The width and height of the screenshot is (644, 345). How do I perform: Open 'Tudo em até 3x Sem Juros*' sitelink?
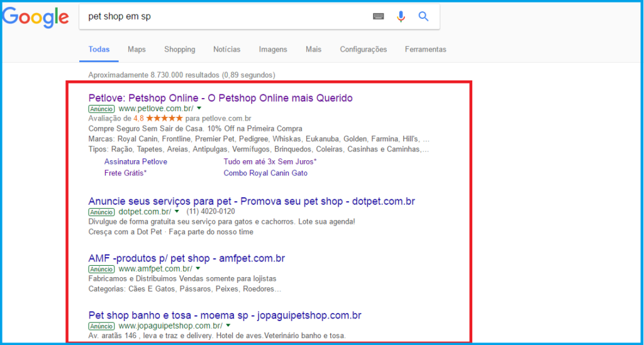[x=270, y=162]
